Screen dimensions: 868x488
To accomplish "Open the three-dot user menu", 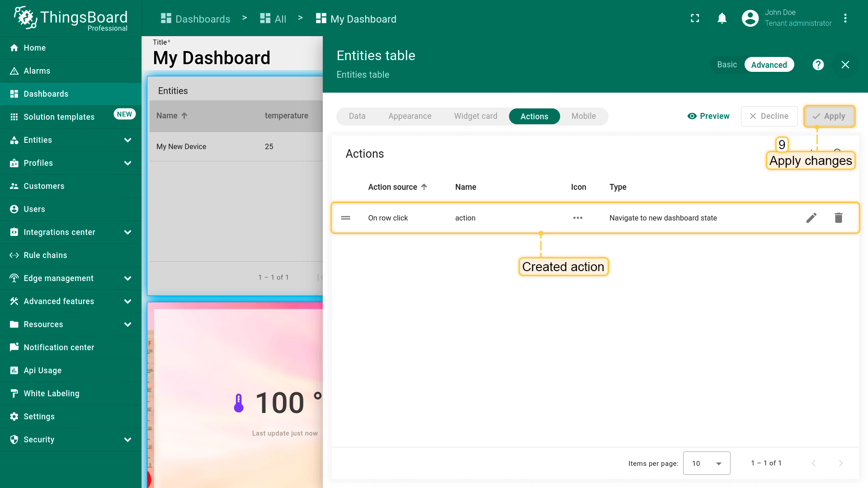I will [x=845, y=19].
